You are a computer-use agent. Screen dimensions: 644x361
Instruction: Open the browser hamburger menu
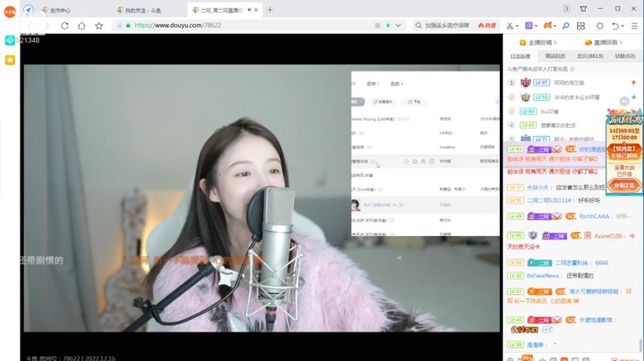[634, 25]
